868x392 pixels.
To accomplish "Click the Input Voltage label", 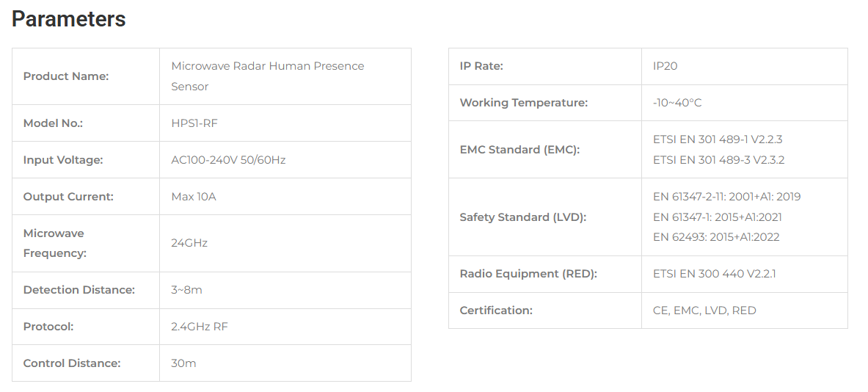I will click(63, 160).
